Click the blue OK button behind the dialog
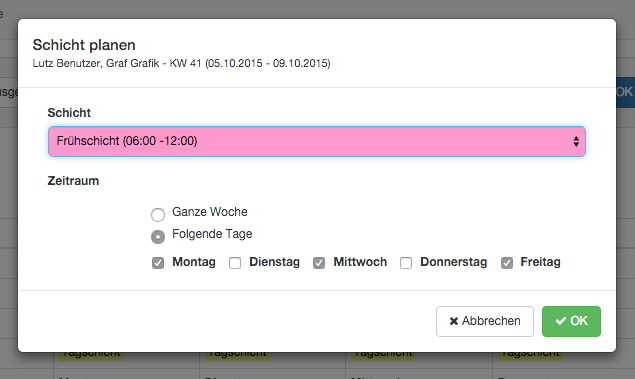This screenshot has height=379, width=635. point(625,92)
